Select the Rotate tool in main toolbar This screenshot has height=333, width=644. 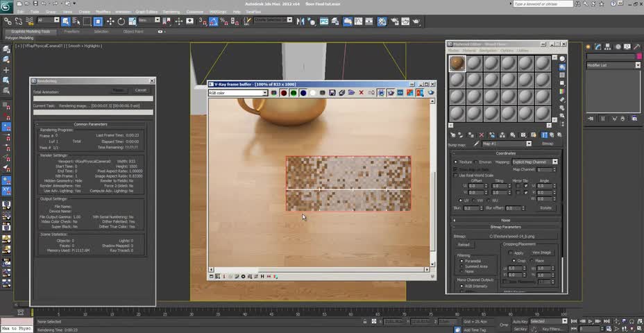tap(121, 22)
